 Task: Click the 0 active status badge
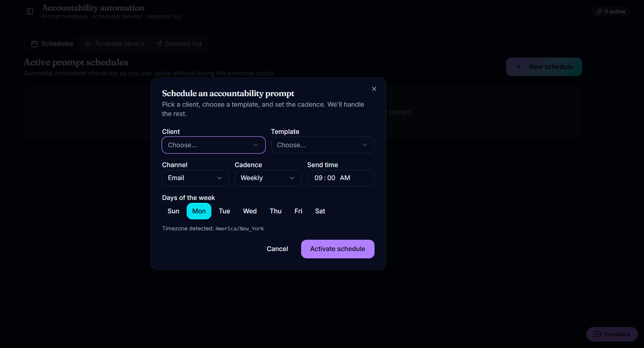tap(611, 11)
